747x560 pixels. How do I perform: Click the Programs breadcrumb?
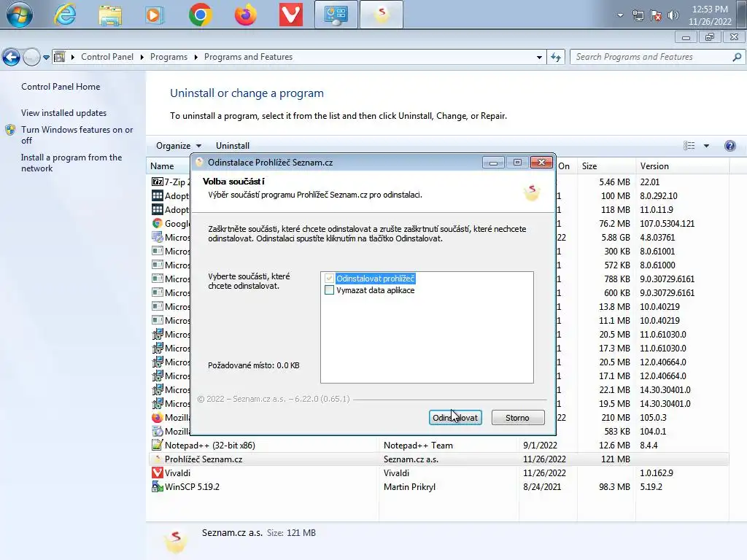coord(169,57)
